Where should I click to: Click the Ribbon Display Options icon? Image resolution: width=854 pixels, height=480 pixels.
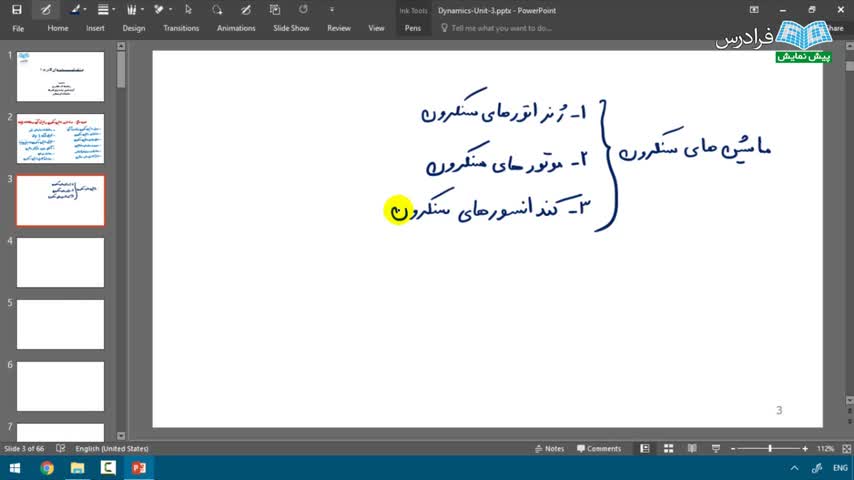pyautogui.click(x=754, y=10)
